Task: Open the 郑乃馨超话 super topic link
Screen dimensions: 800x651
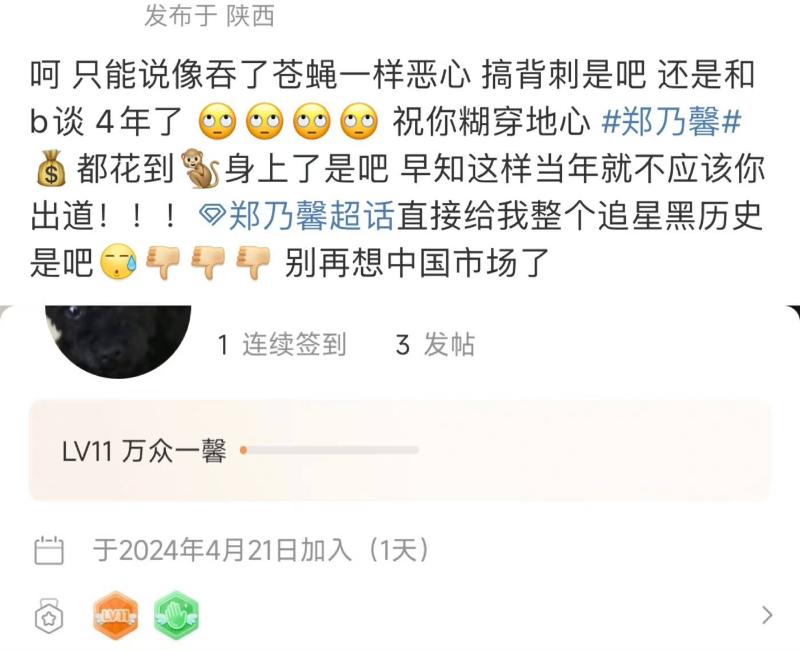Action: pos(311,216)
